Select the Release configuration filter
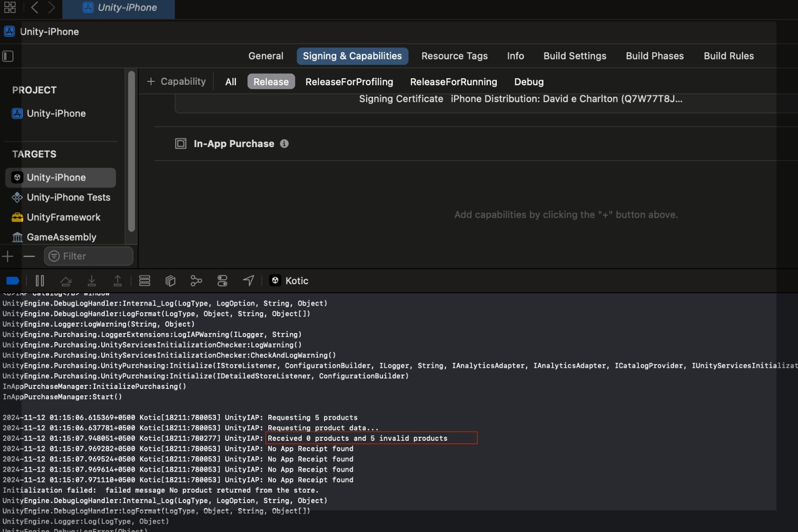798x532 pixels. [271, 82]
